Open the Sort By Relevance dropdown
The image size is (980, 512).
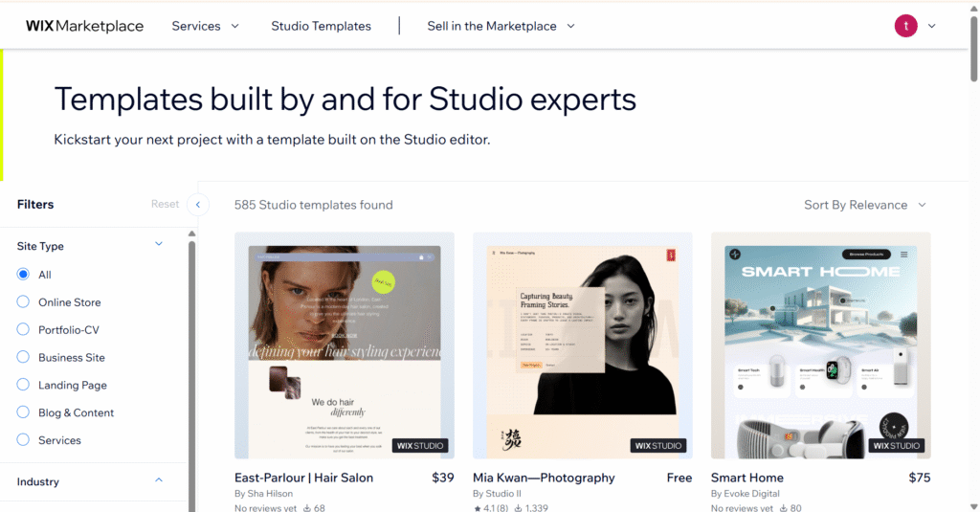click(x=865, y=205)
